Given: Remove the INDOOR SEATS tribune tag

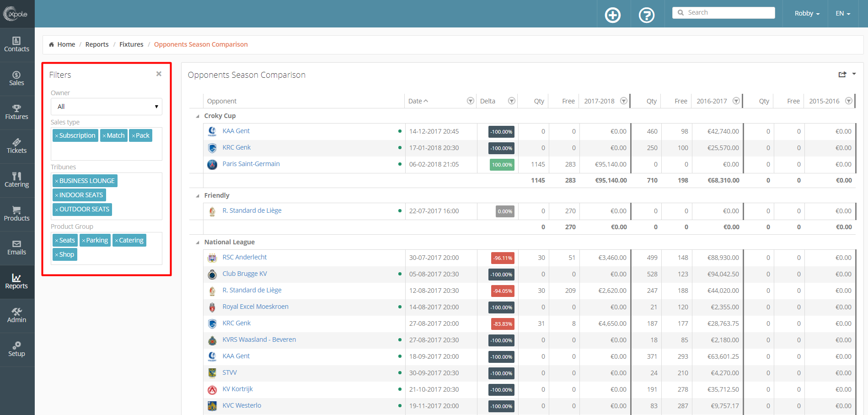Looking at the screenshot, I should pos(57,195).
